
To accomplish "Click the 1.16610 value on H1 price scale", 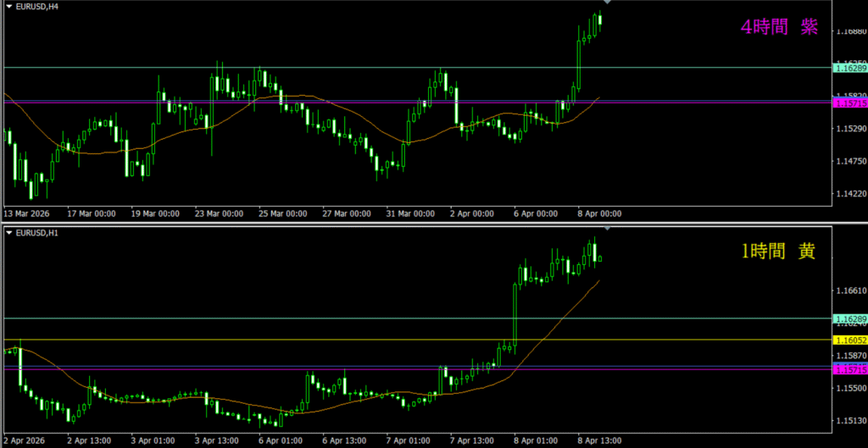I will pos(849,290).
